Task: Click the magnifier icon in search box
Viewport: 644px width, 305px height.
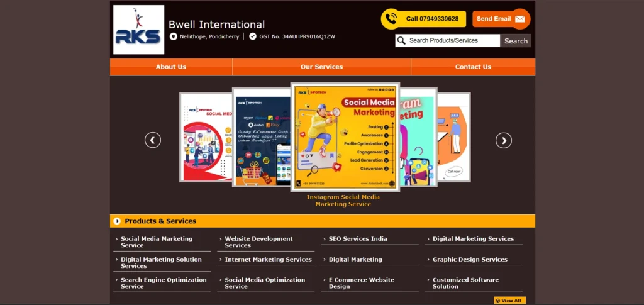Action: coord(402,41)
